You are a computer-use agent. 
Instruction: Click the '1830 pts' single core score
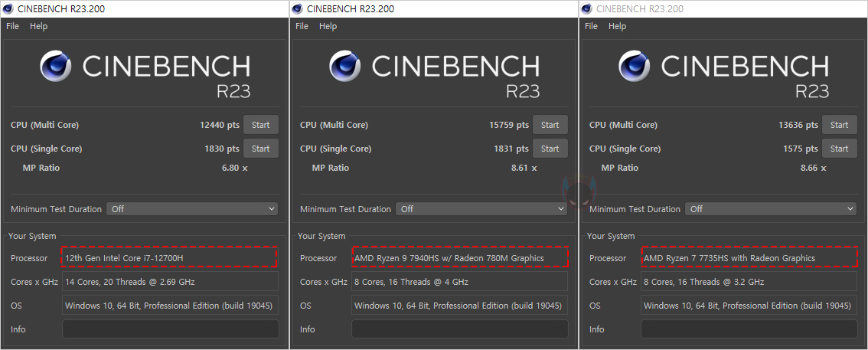coord(222,149)
